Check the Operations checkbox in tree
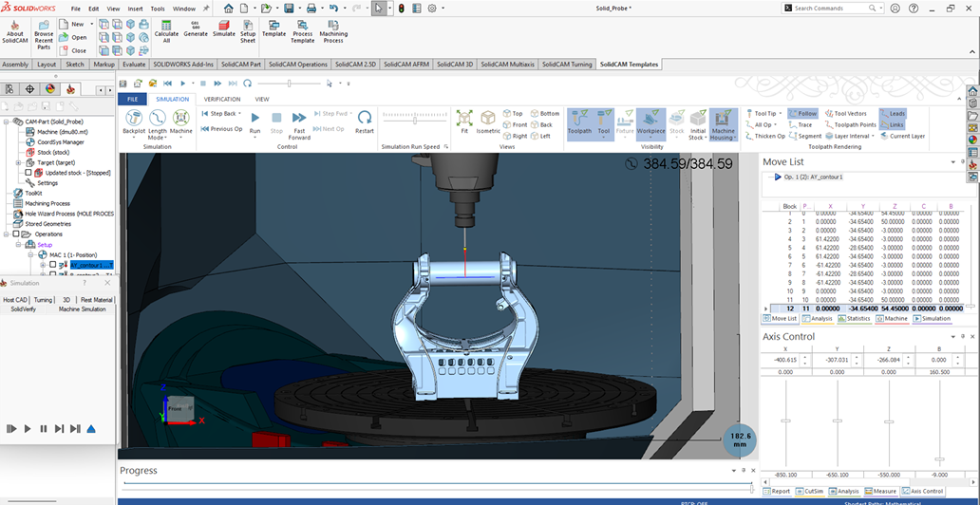The width and height of the screenshot is (980, 505). [15, 234]
